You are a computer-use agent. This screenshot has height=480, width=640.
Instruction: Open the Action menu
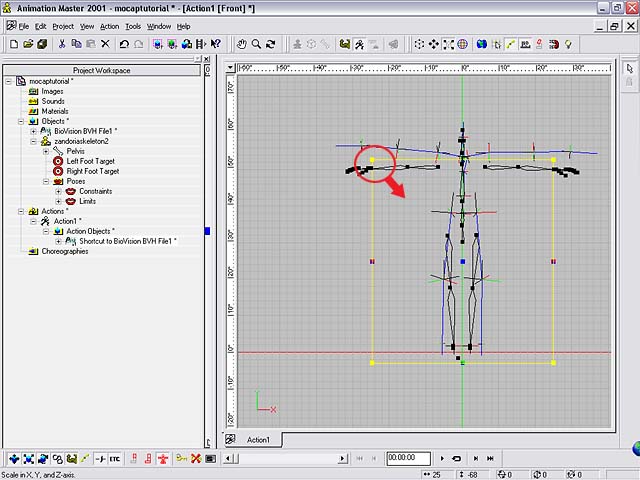point(109,26)
